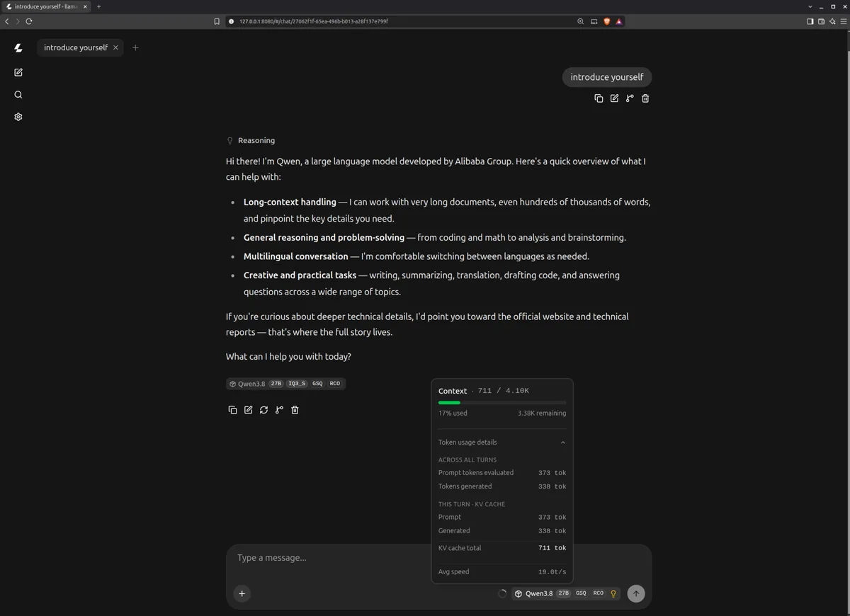The image size is (850, 616).
Task: Add a new chat tab with plus
Action: 135,47
